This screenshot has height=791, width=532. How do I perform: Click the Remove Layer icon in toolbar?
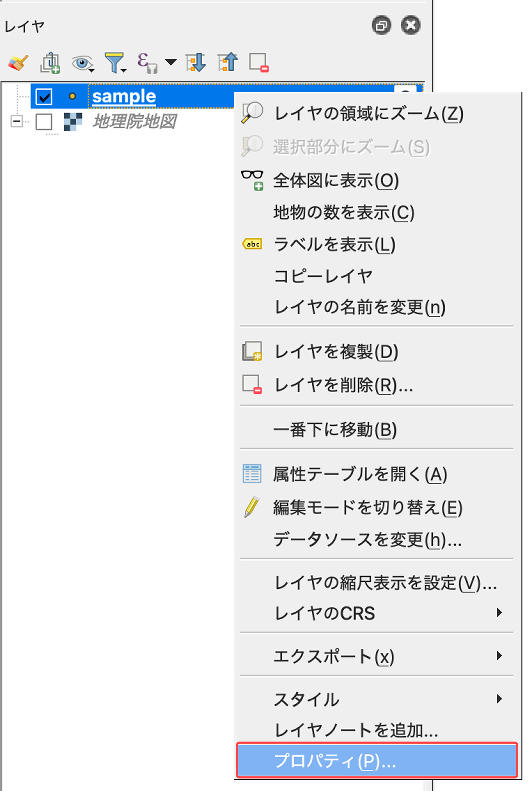[x=258, y=63]
